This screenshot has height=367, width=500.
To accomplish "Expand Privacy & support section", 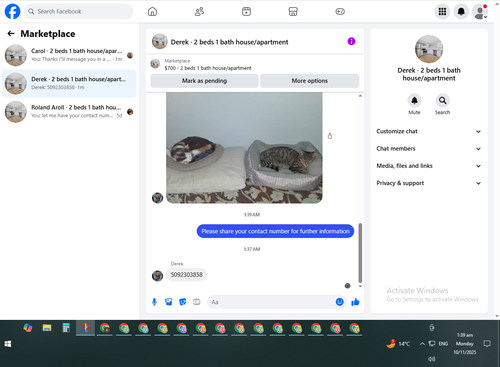I will tap(429, 183).
